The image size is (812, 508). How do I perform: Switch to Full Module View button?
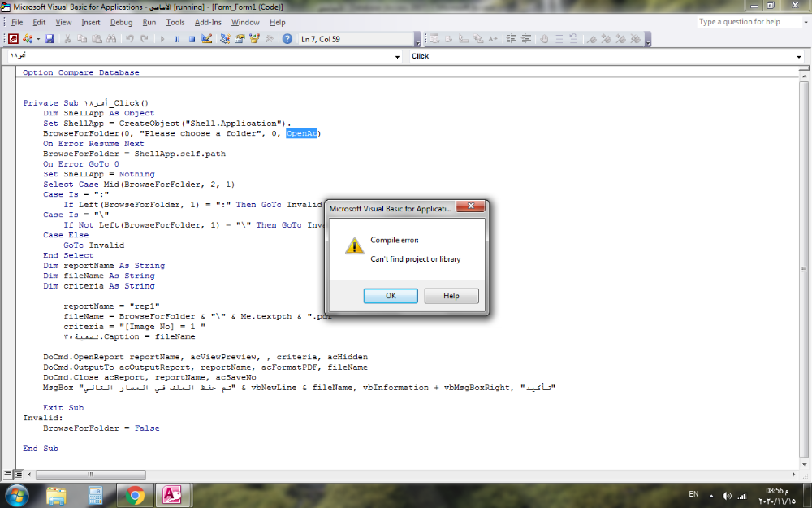click(18, 475)
